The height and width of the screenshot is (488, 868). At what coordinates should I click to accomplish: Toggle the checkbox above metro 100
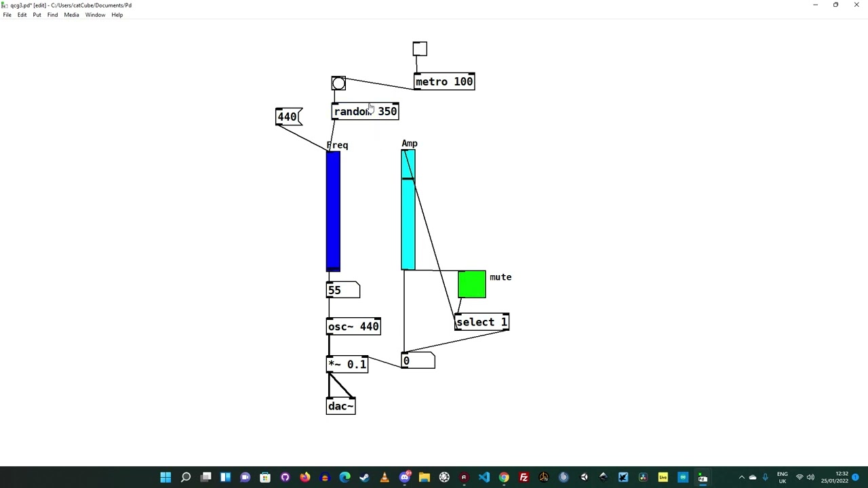tap(420, 49)
